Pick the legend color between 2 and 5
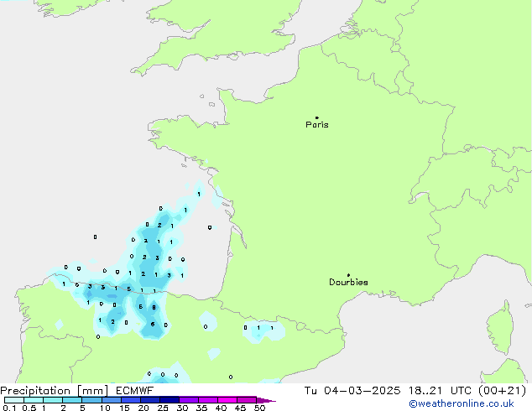The height and width of the screenshot is (411, 532). click(72, 400)
